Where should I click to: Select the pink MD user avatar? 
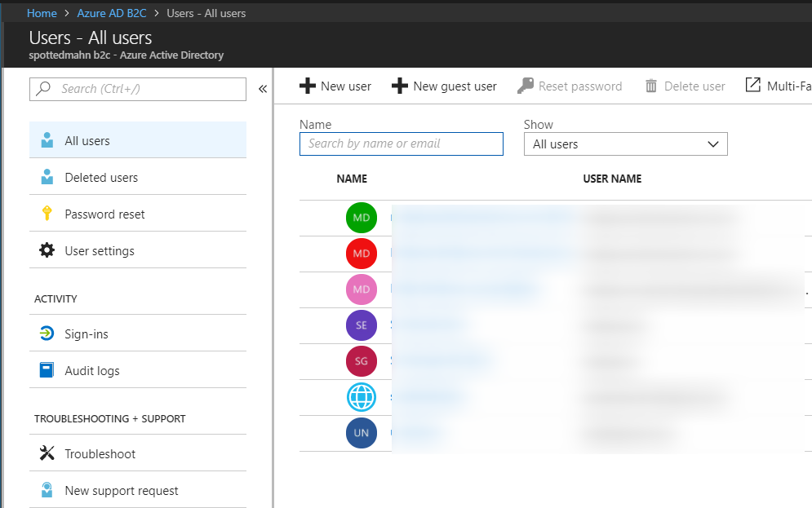362,289
